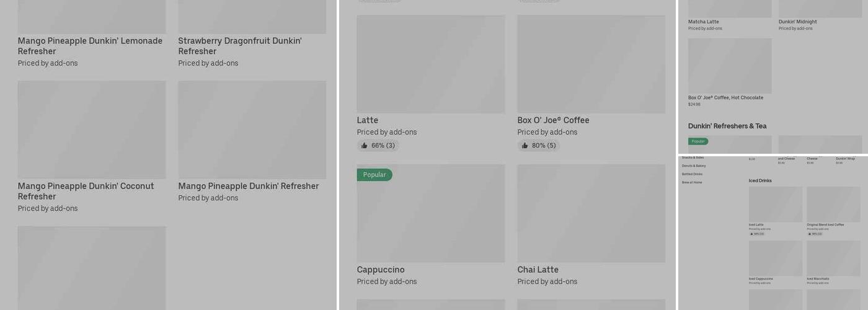The height and width of the screenshot is (310, 868).
Task: Open the Mango Pineapple Dunkin' Lemonade Refresher item
Action: (x=90, y=46)
